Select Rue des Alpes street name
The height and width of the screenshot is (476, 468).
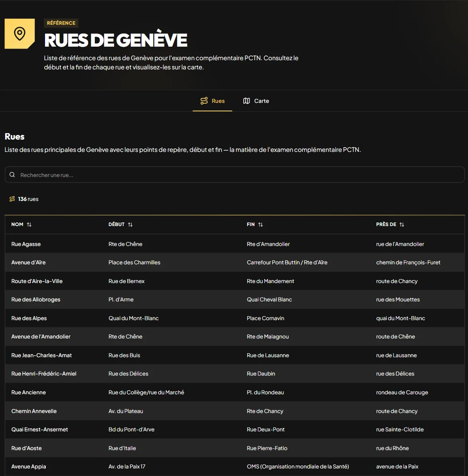29,318
